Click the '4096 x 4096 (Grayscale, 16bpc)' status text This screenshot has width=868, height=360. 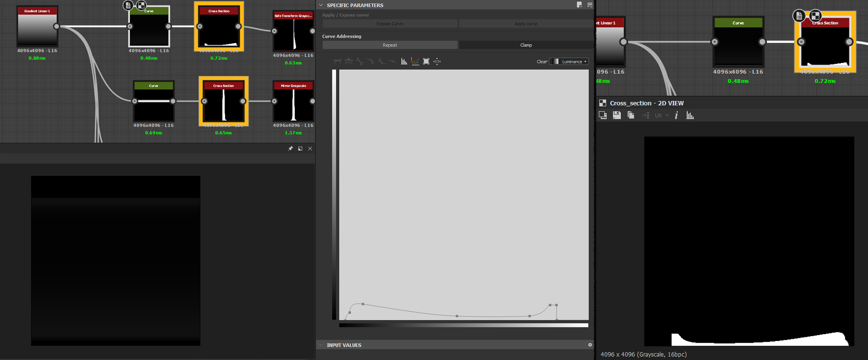(x=643, y=355)
